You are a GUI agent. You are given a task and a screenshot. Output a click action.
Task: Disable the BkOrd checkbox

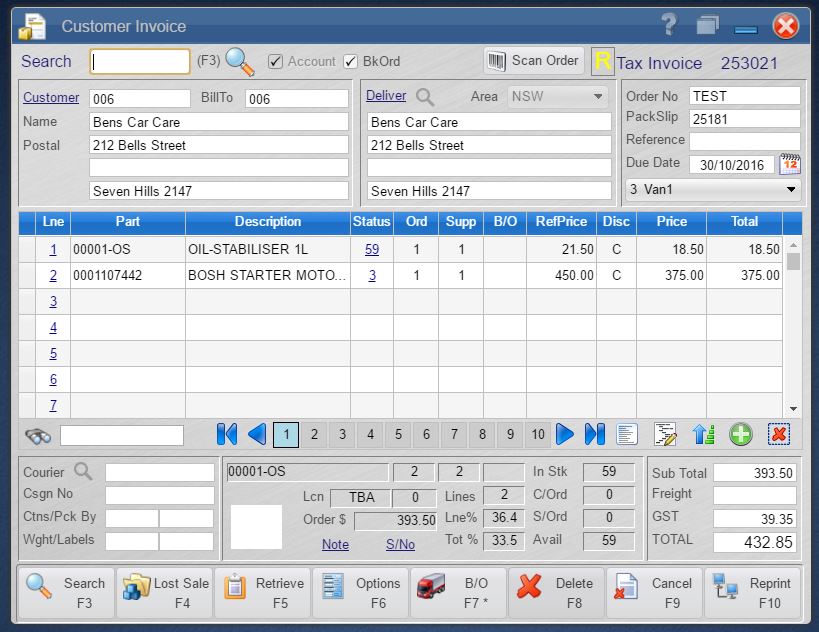352,61
